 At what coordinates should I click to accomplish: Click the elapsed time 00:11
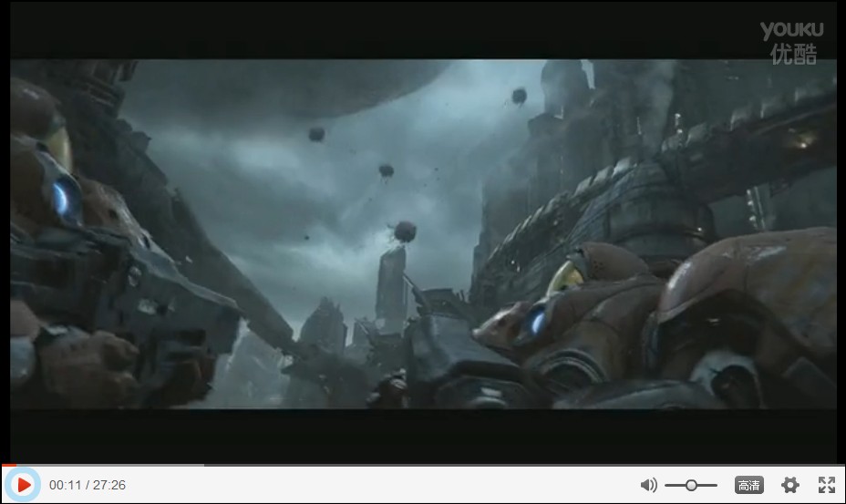tap(65, 485)
